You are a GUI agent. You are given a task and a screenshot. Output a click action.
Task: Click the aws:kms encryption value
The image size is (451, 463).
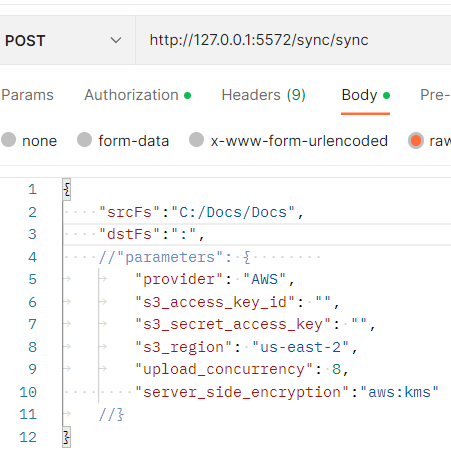pos(399,392)
